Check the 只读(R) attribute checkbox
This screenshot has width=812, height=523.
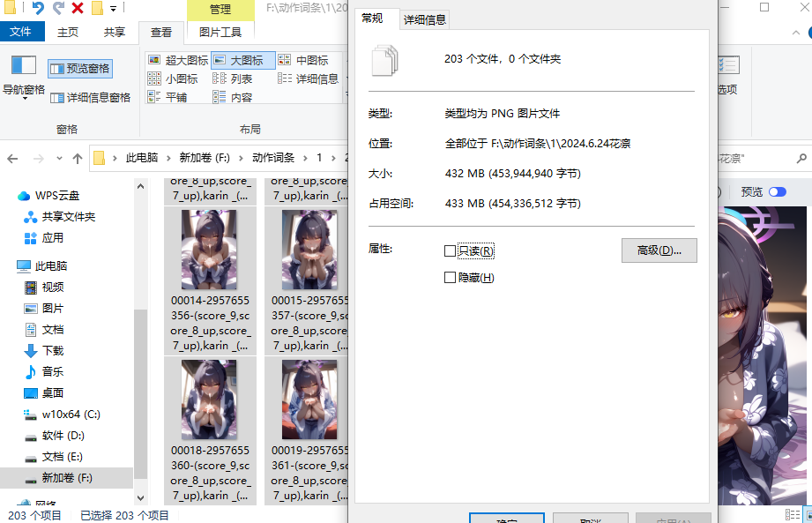tap(450, 251)
